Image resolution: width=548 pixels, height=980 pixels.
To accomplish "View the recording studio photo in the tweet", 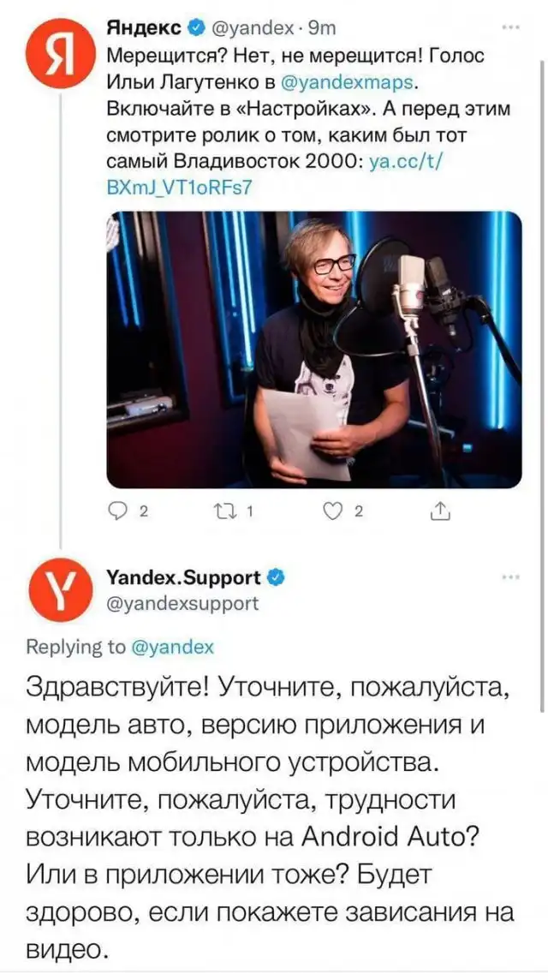I will click(313, 350).
